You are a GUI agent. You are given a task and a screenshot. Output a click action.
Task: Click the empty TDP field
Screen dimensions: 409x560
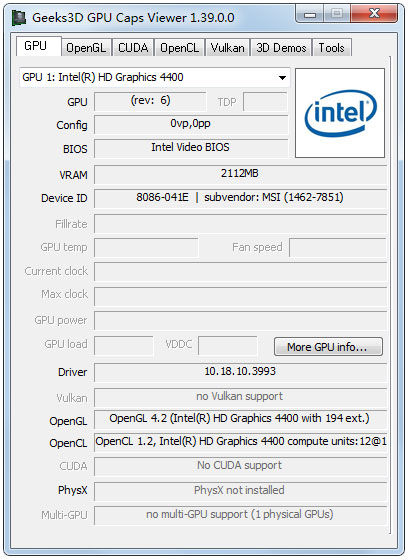coord(265,101)
